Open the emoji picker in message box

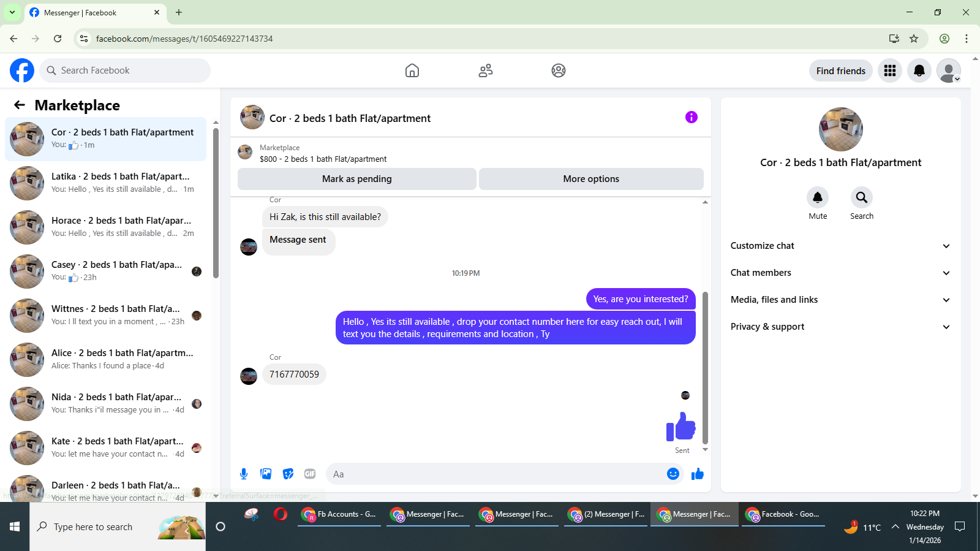coord(673,474)
